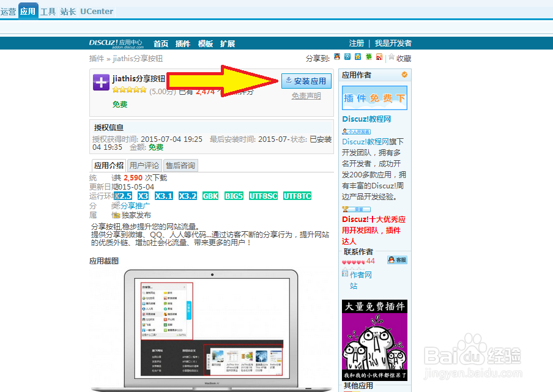Viewport: 553px width, 392px height.
Task: Open the 站长 admin tab
Action: point(68,12)
